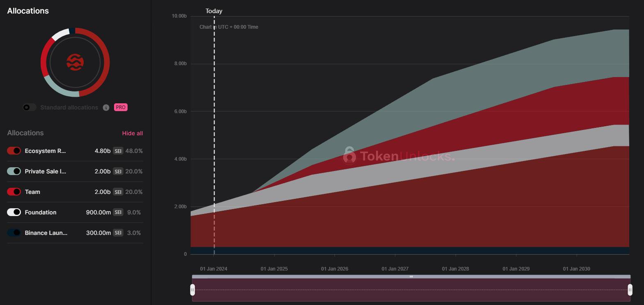Click the Hide all link

pyautogui.click(x=132, y=133)
